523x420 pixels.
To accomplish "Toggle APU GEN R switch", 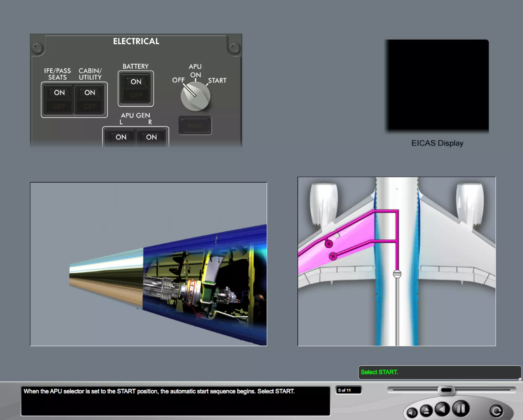I will coord(151,138).
